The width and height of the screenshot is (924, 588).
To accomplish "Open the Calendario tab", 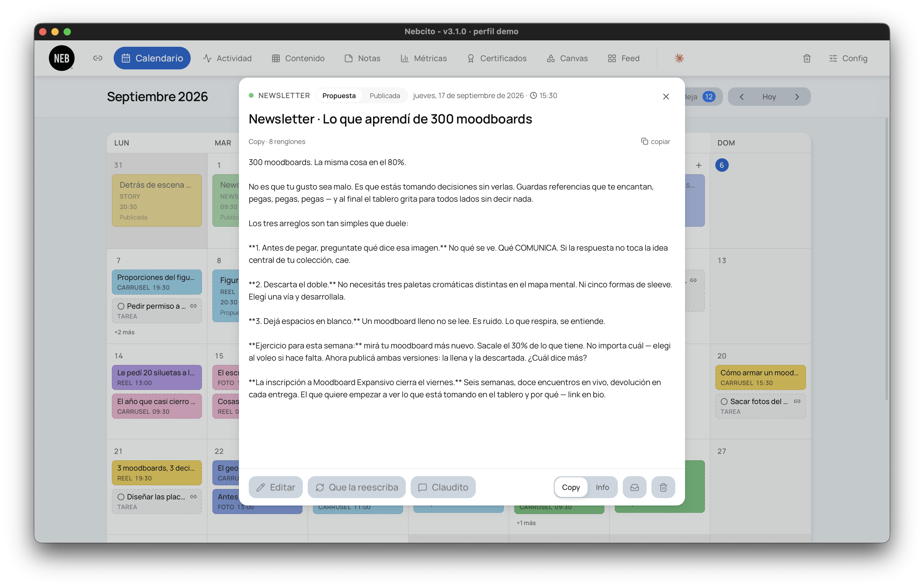I will pos(152,58).
